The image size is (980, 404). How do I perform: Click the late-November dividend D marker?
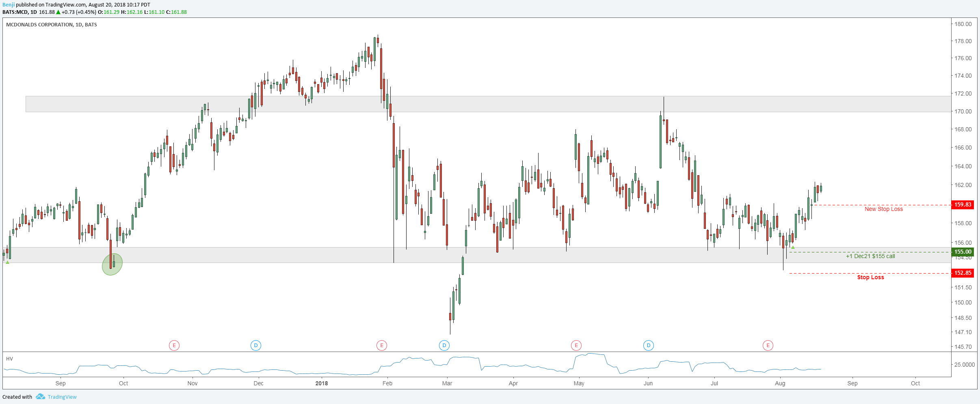[256, 345]
